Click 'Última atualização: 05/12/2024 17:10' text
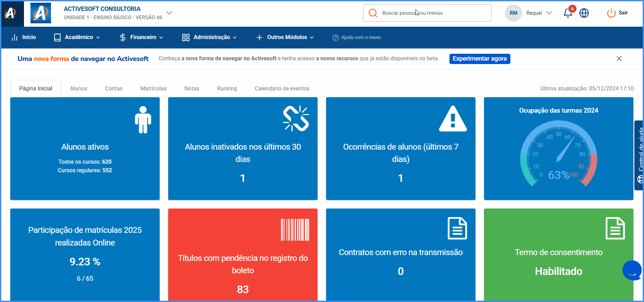The height and width of the screenshot is (302, 644). click(587, 88)
